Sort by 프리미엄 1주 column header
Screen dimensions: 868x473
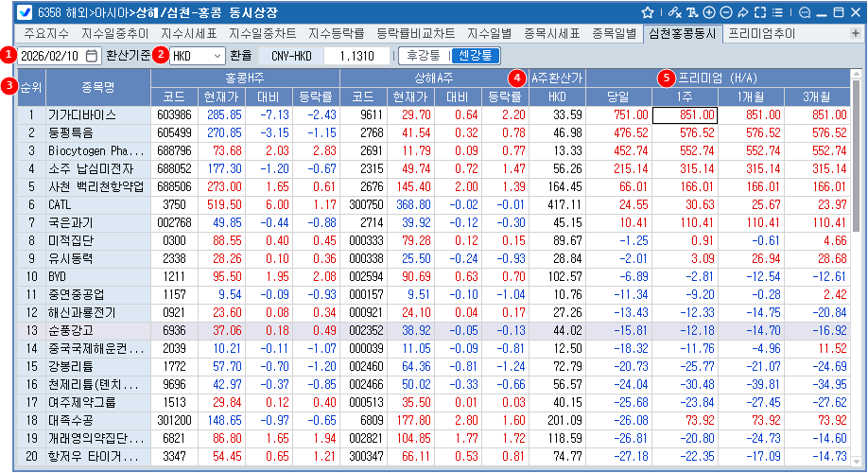tap(684, 96)
